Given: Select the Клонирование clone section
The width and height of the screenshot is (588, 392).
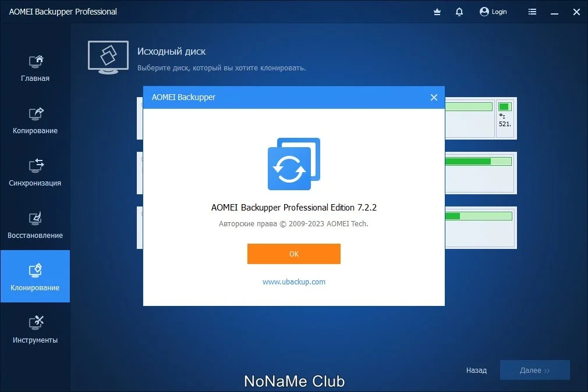Looking at the screenshot, I should tap(36, 276).
